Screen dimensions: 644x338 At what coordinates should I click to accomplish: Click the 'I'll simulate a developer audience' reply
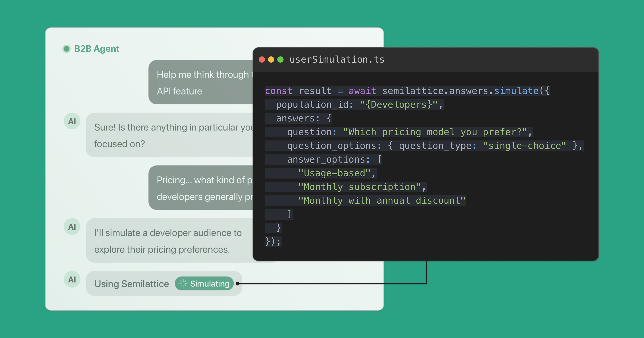pyautogui.click(x=169, y=240)
